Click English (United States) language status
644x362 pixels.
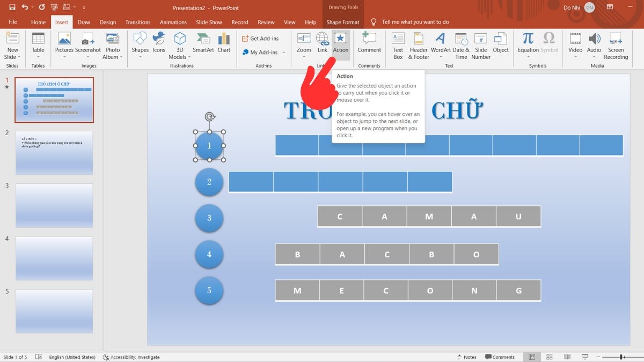pyautogui.click(x=72, y=357)
